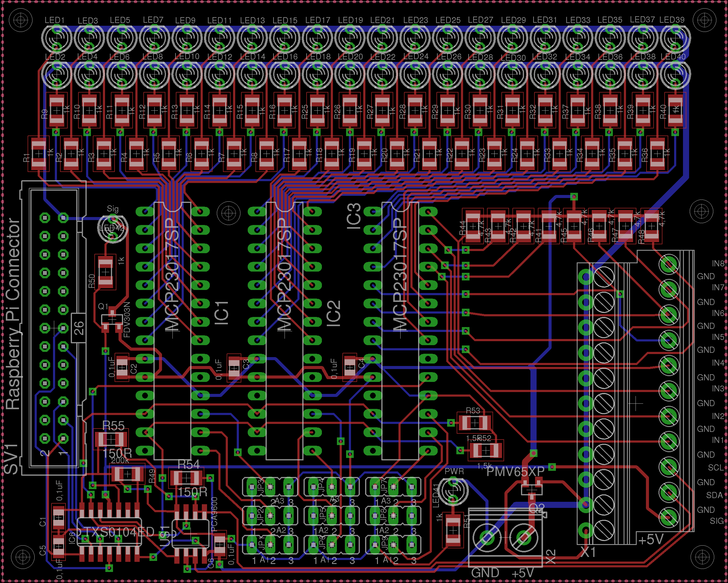
Task: Select the Sig label above LED42
Action: point(113,209)
